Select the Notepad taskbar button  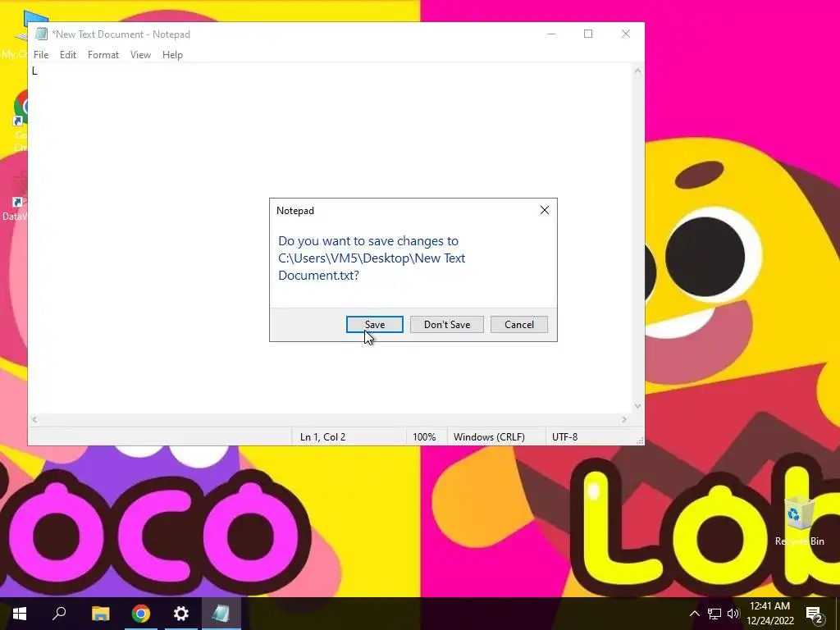click(221, 614)
